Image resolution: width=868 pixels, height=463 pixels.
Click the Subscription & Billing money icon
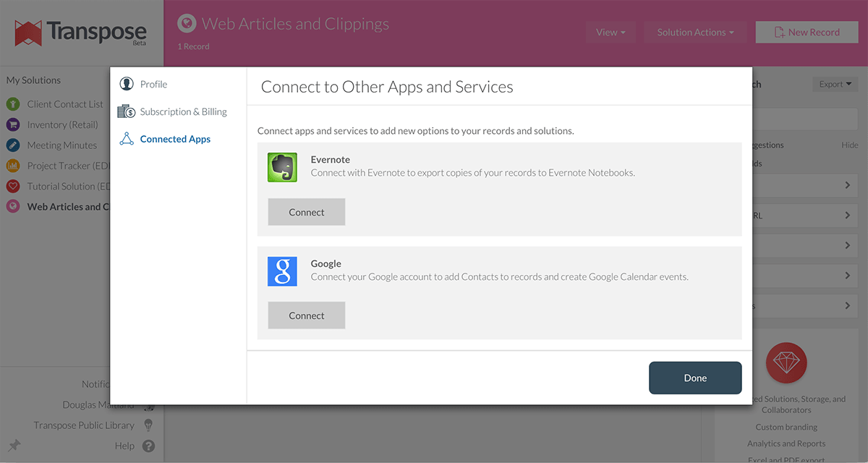click(127, 111)
